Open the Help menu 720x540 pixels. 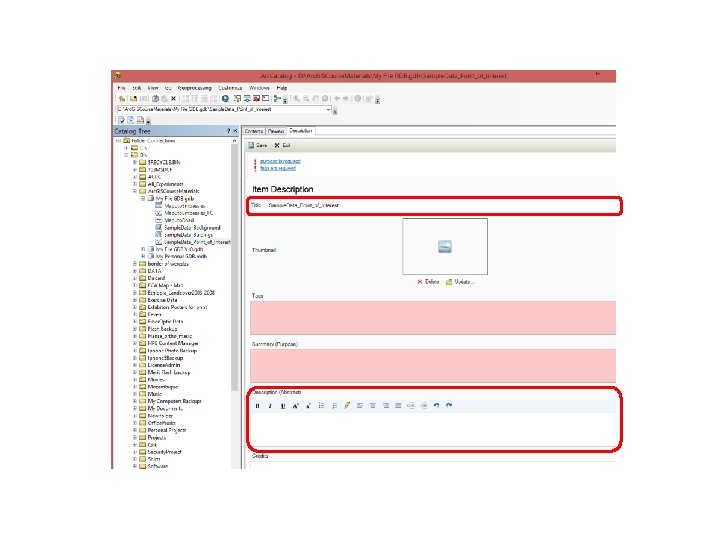click(282, 88)
